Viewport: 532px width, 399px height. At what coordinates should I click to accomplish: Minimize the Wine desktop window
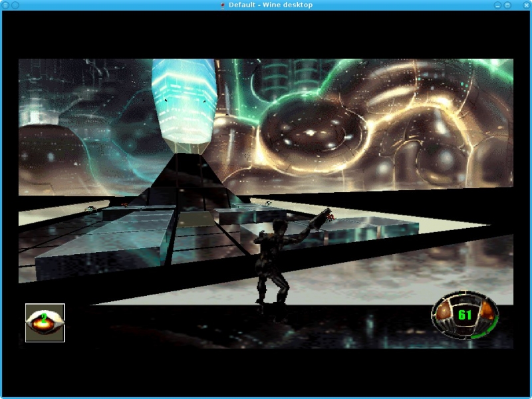497,5
